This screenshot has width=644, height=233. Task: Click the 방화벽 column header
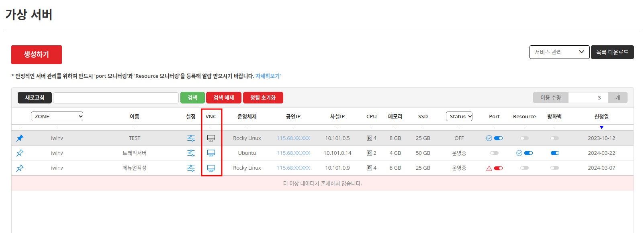[x=554, y=116]
